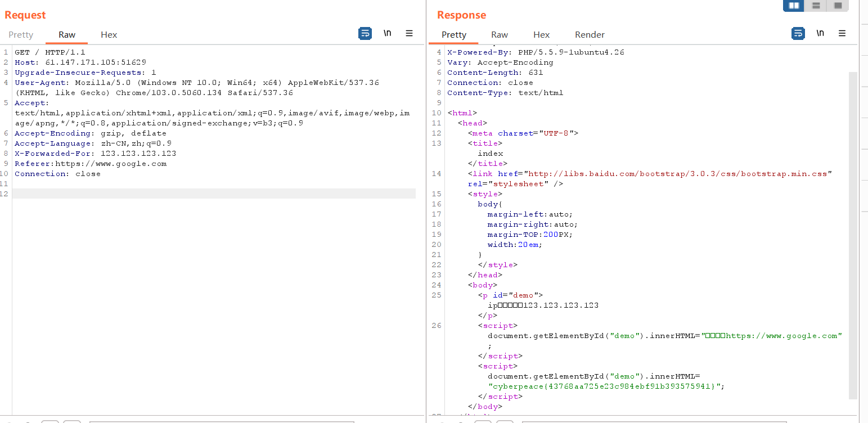Switch to Response Raw tab
Screen dimensions: 868x423
click(500, 35)
